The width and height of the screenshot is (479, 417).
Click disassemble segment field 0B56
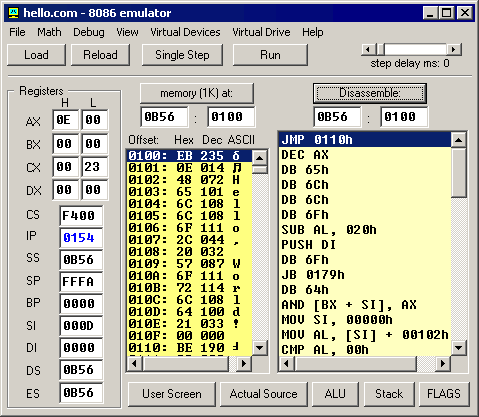[x=337, y=117]
